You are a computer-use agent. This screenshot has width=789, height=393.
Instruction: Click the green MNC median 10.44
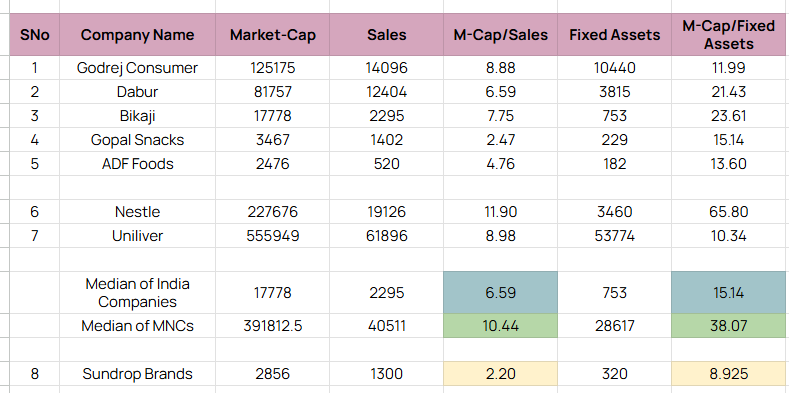(x=500, y=326)
